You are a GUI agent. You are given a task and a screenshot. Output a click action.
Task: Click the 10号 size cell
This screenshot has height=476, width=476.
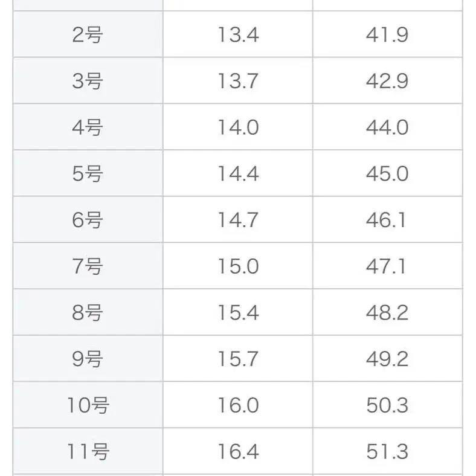tap(88, 405)
